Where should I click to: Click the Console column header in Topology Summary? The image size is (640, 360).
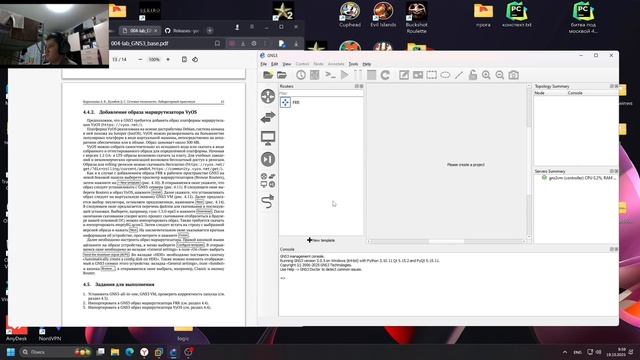click(575, 93)
